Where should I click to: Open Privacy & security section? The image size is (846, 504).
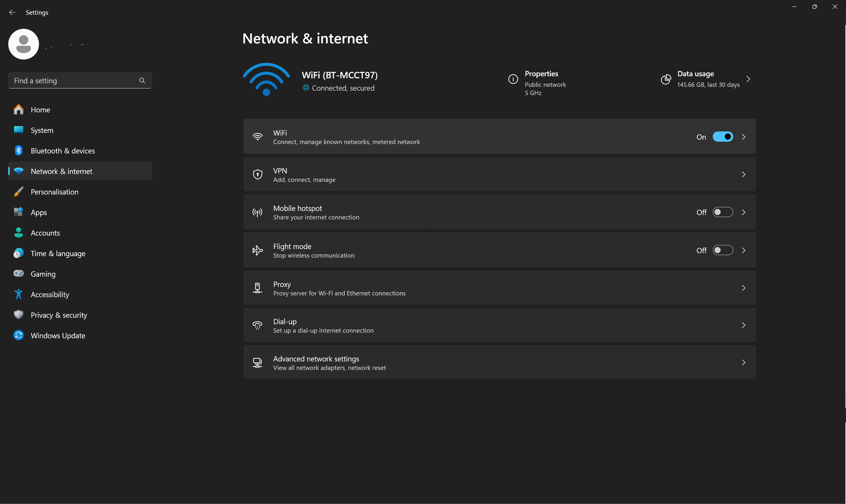(x=58, y=315)
